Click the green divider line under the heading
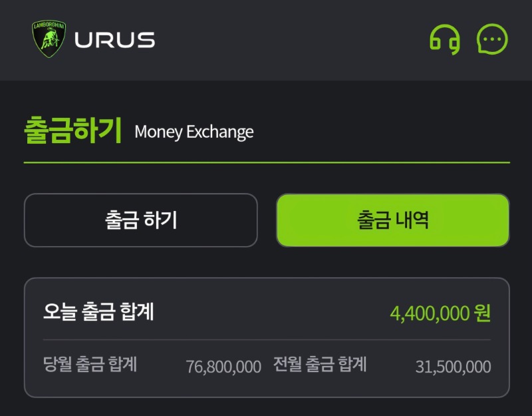Screen dimensions: 532x416 tap(267, 162)
